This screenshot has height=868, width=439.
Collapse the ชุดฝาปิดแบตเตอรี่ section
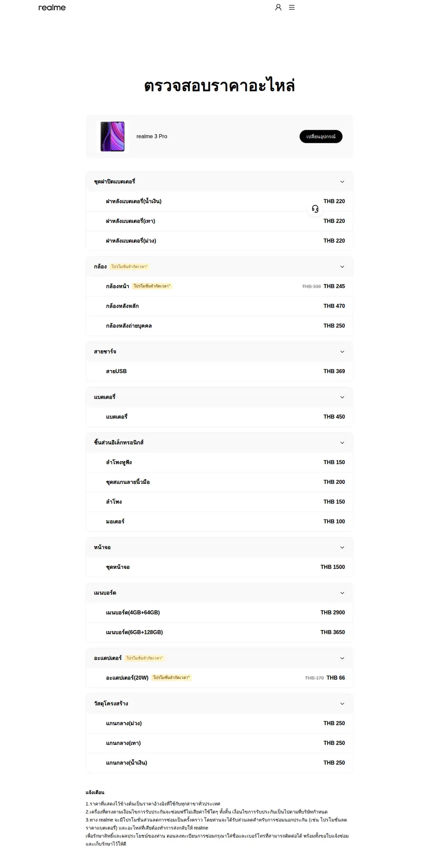pyautogui.click(x=342, y=182)
